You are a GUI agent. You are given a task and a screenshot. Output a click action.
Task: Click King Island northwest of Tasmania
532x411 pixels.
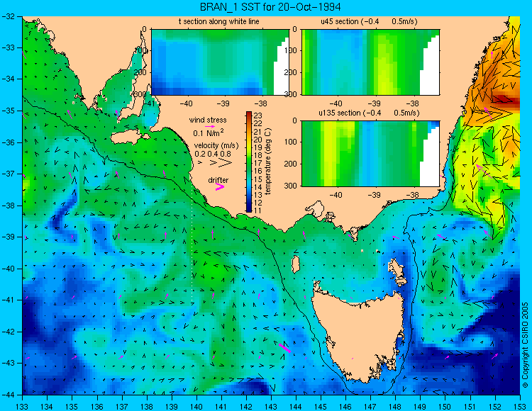click(296, 264)
